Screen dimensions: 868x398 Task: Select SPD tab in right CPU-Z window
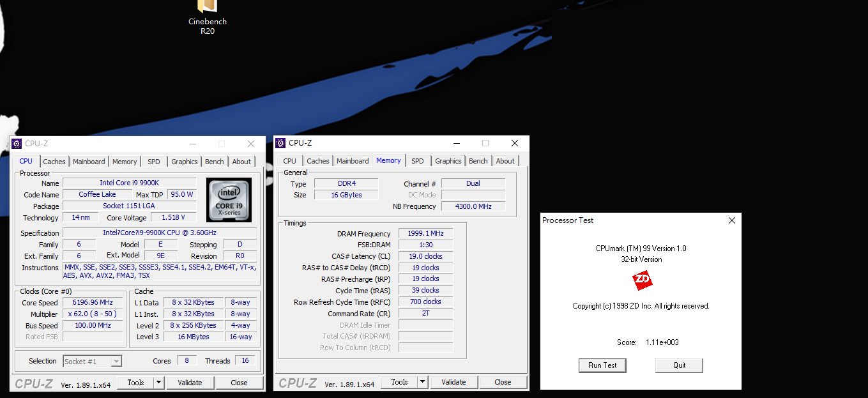(x=418, y=161)
